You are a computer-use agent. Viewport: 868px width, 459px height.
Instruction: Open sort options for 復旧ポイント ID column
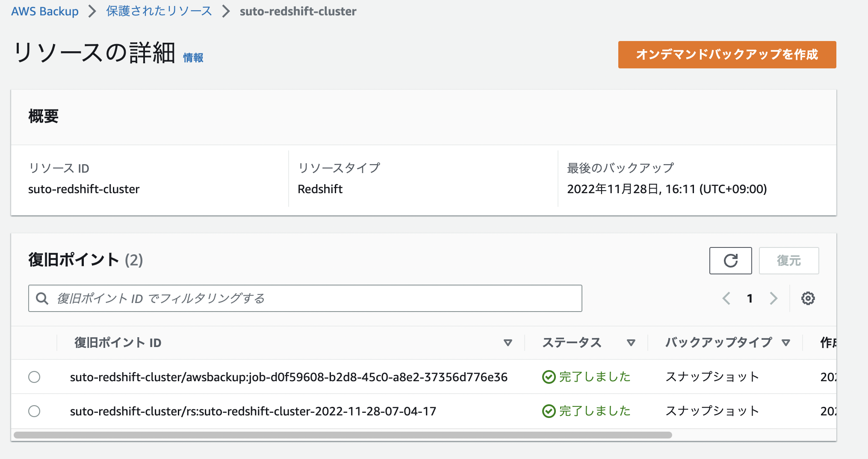point(508,342)
